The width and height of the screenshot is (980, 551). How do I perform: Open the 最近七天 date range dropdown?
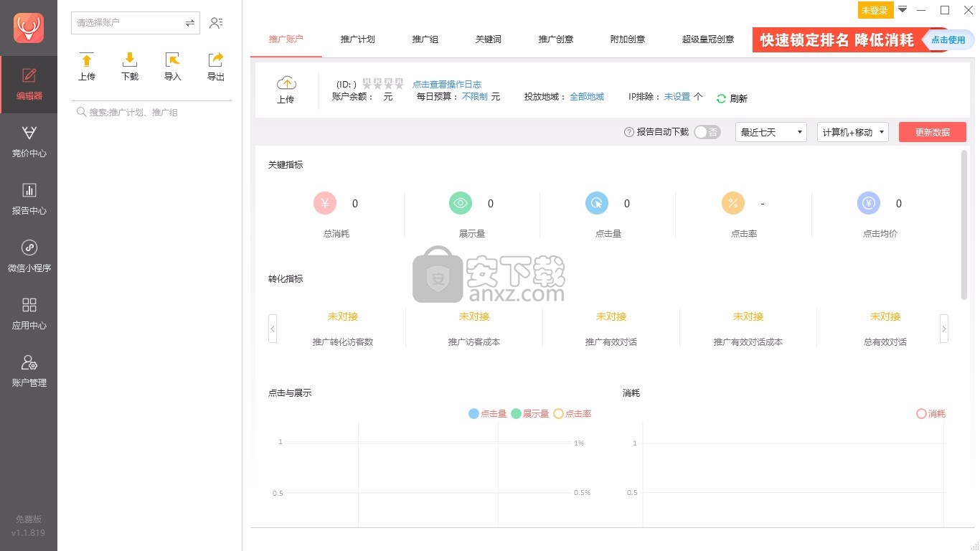pyautogui.click(x=771, y=132)
